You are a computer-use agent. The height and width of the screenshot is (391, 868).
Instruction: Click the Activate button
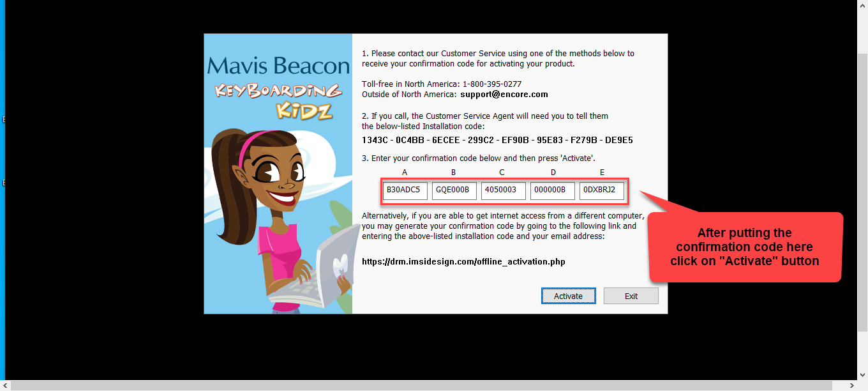(568, 296)
